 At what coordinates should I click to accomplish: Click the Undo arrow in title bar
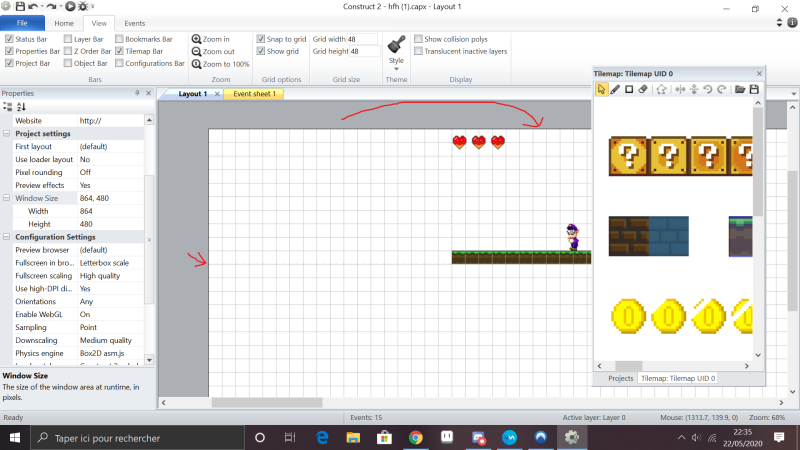point(33,7)
